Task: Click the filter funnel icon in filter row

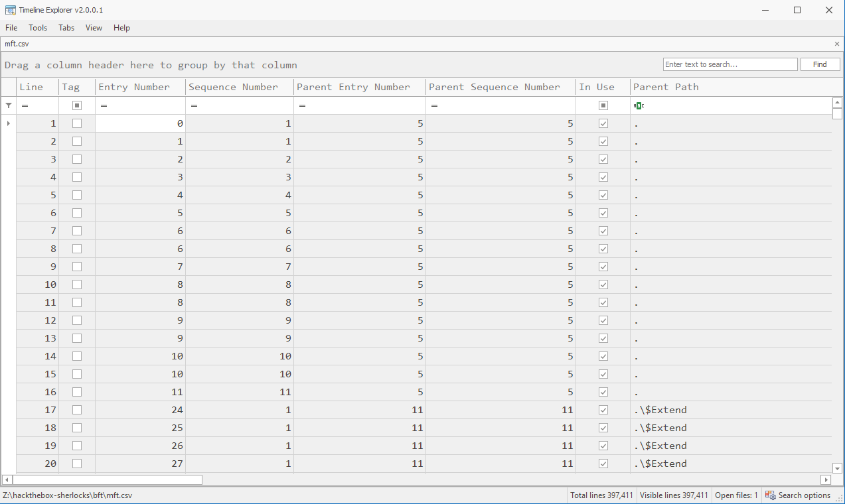Action: 9,105
